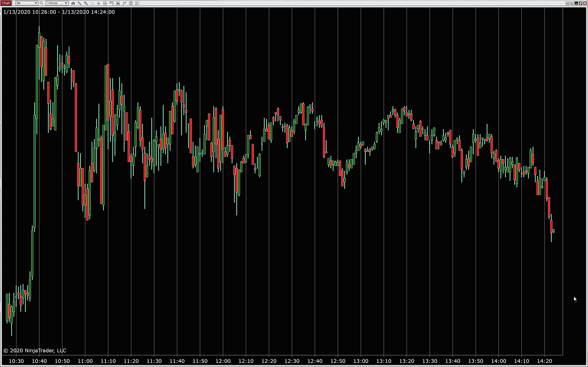Click the zoom in magnifier icon
The width and height of the screenshot is (588, 367).
(x=86, y=3)
